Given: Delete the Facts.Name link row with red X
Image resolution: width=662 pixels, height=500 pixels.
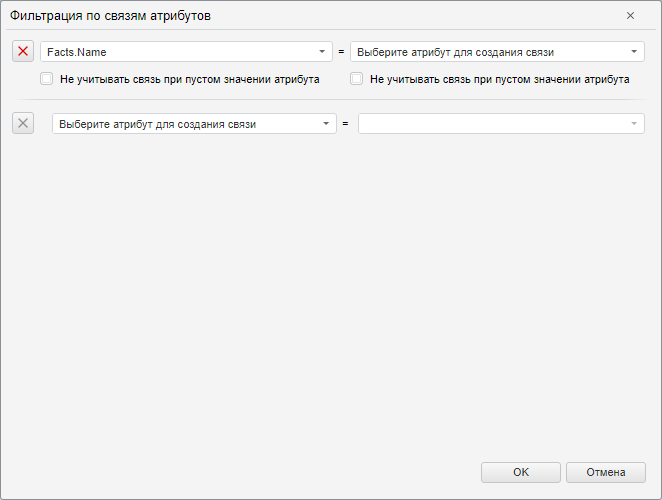Looking at the screenshot, I should click(x=23, y=51).
